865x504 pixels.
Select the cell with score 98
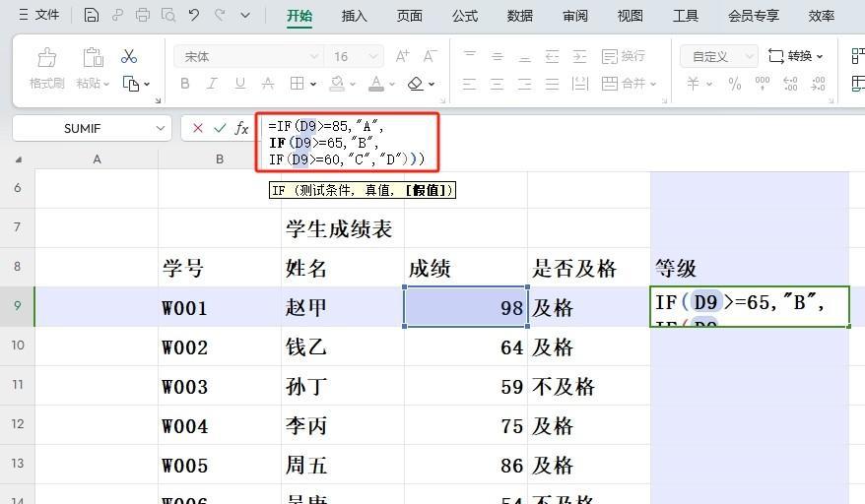point(466,306)
